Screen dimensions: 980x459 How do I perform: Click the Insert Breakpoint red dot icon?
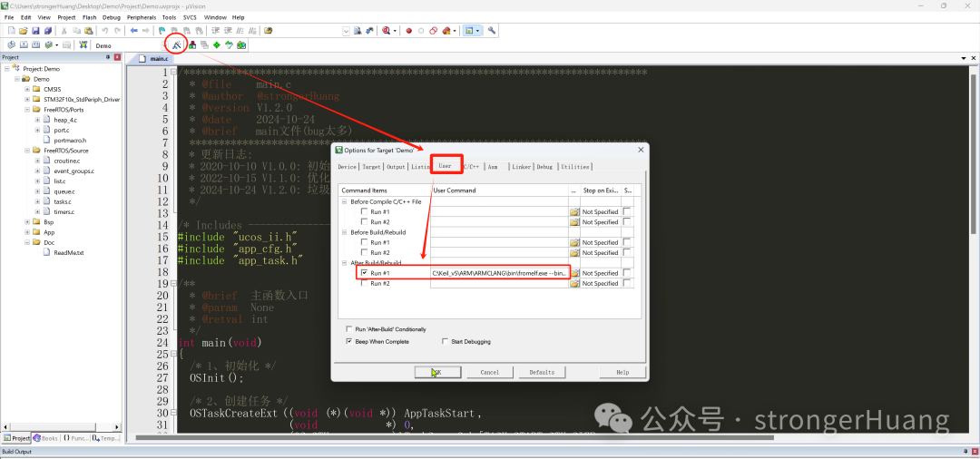click(x=408, y=30)
